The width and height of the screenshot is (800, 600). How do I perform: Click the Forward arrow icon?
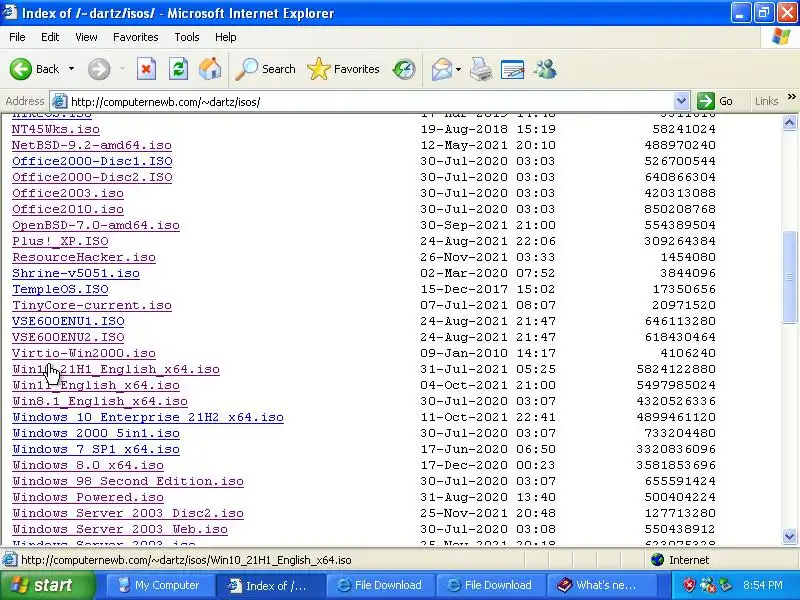pos(99,69)
